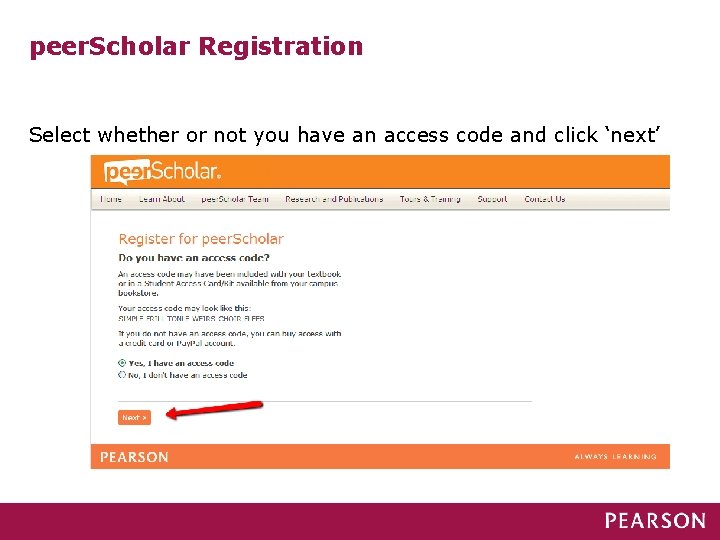Open the Tours & Training menu item
This screenshot has height=540, width=720.
click(430, 199)
